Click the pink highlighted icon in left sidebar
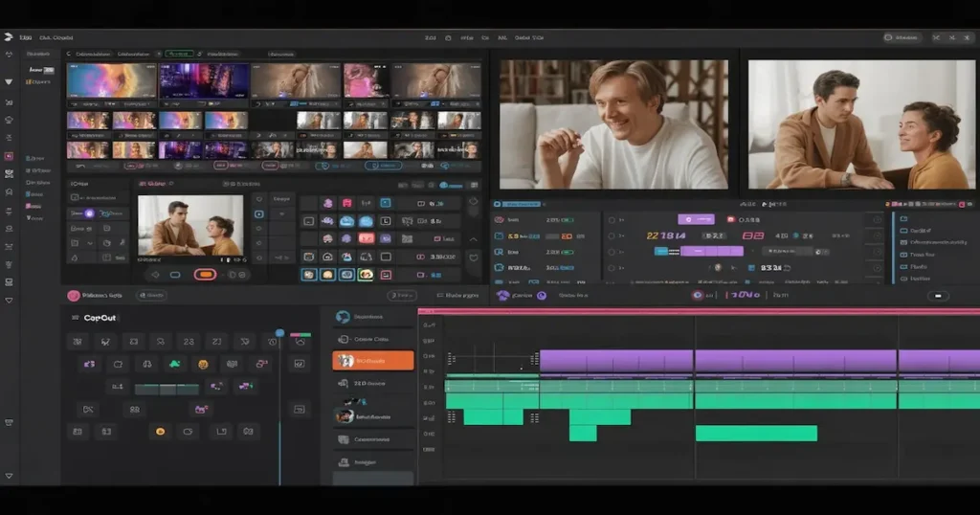This screenshot has width=980, height=515. [9, 156]
